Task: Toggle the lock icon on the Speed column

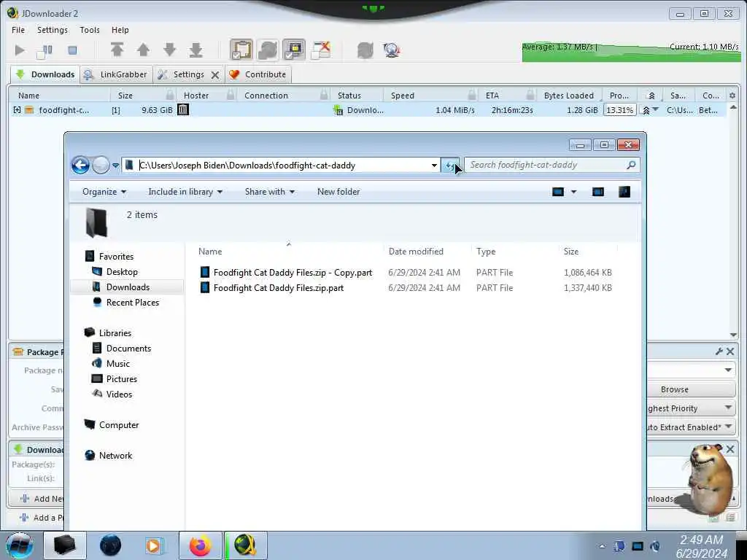Action: [472, 94]
